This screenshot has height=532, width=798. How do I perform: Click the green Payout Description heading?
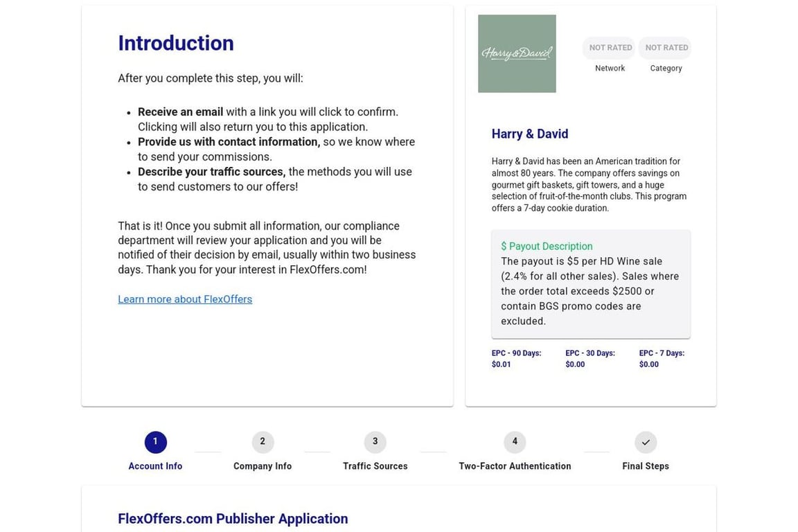547,247
